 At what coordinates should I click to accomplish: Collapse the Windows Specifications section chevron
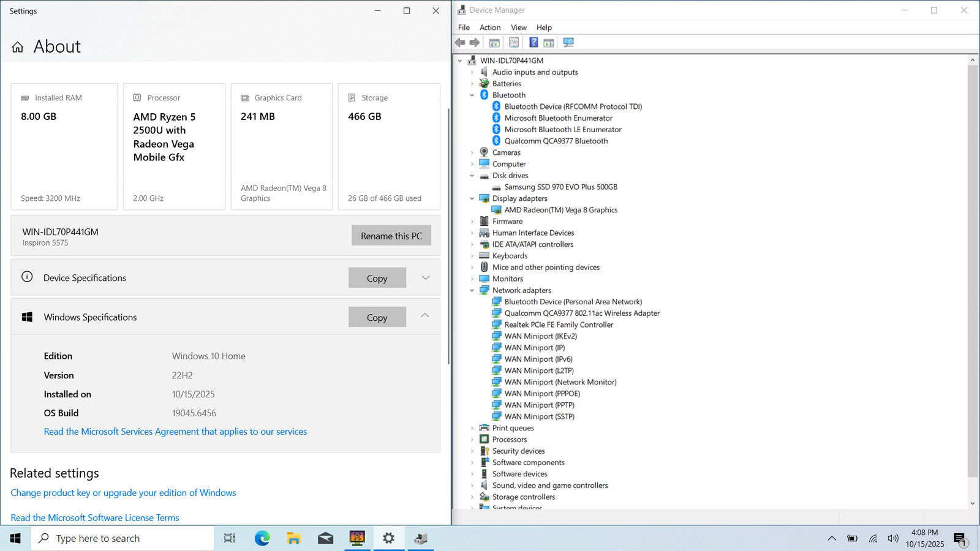coord(425,316)
